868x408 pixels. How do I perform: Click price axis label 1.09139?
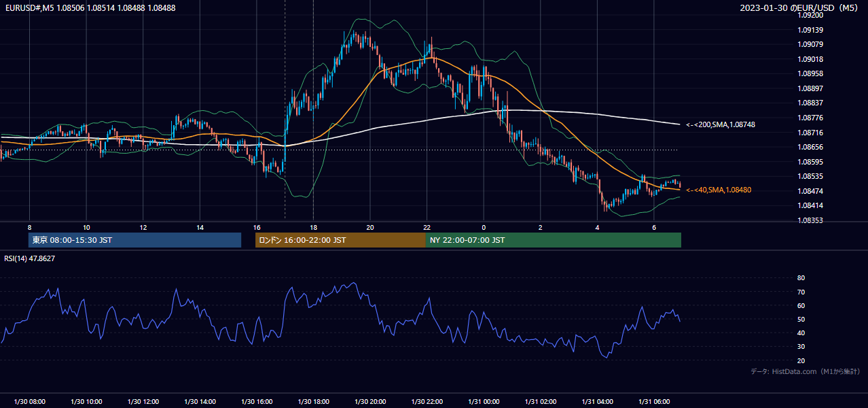810,30
